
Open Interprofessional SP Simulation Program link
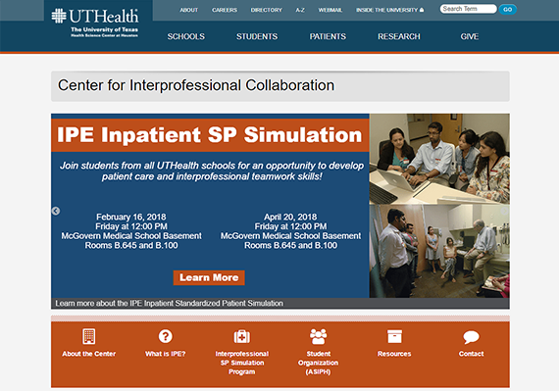pyautogui.click(x=242, y=363)
